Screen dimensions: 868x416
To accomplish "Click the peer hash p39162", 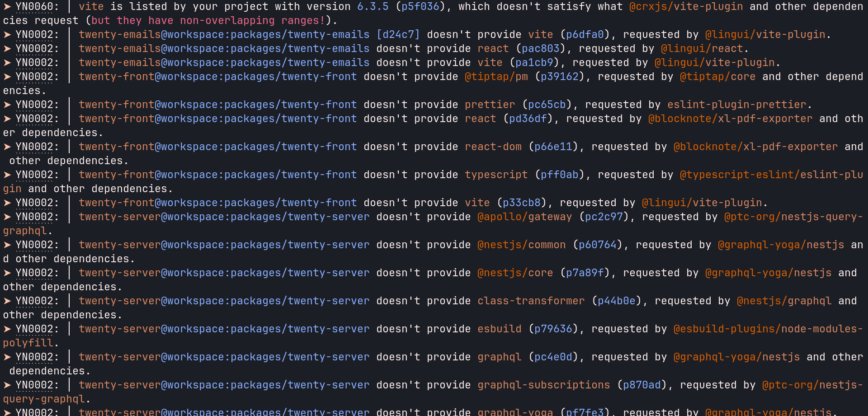I will (560, 77).
